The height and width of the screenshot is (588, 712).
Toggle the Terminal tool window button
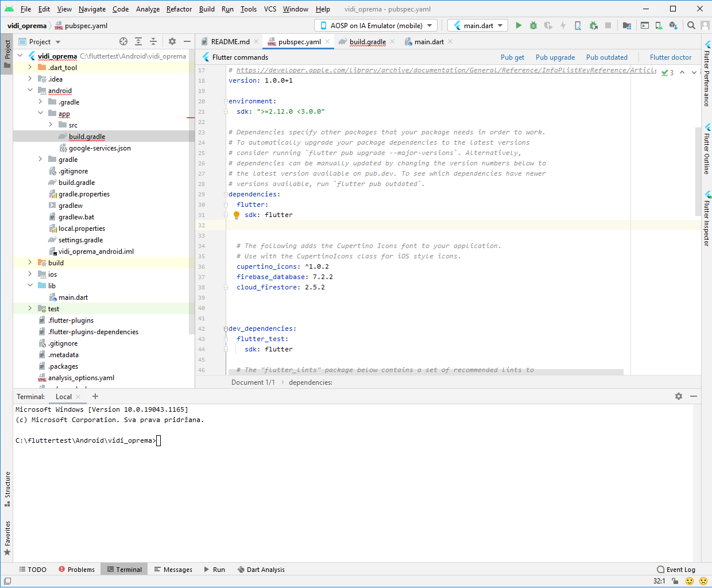point(124,570)
